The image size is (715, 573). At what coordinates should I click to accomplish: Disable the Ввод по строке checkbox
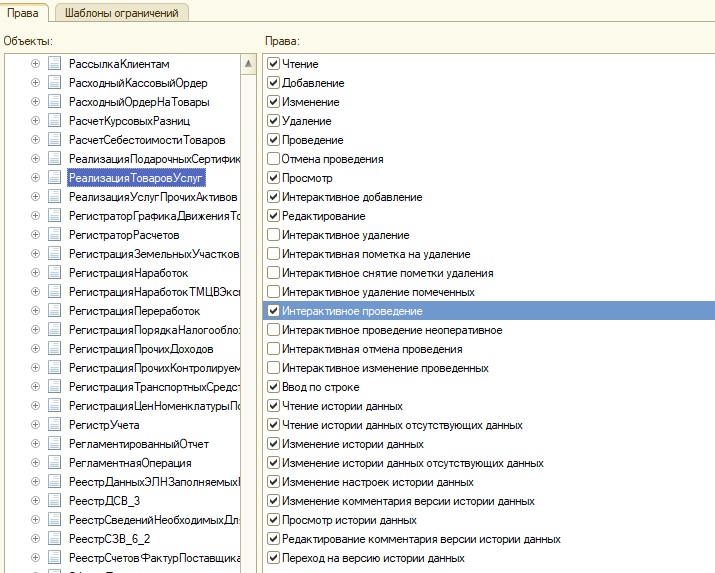click(x=273, y=387)
